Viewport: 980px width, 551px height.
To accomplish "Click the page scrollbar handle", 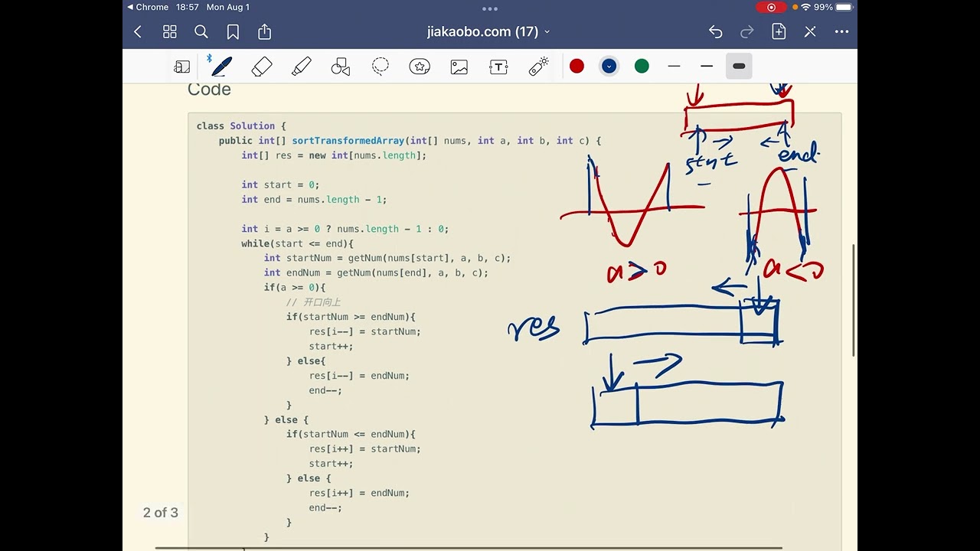I will (854, 300).
